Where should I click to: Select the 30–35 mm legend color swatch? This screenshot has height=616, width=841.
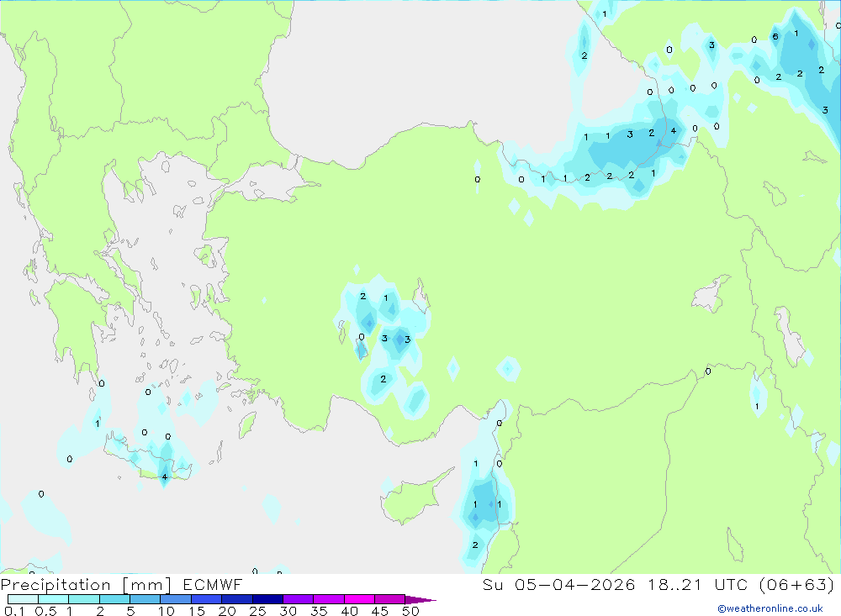coord(299,599)
